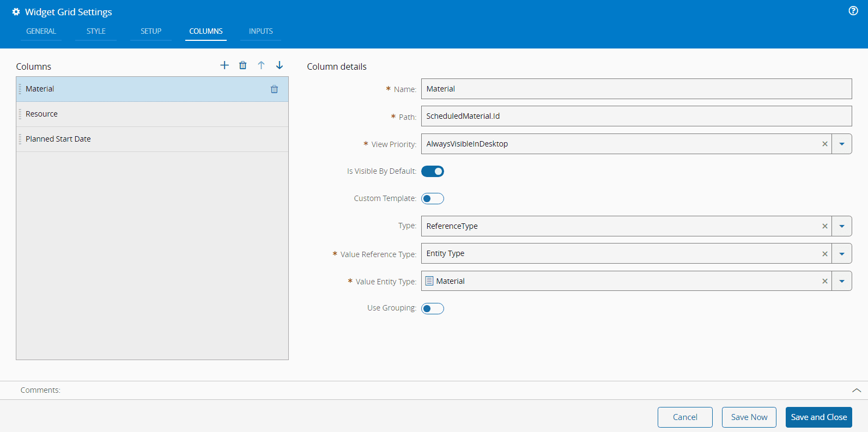The image size is (868, 432).
Task: Expand the Type dropdown list
Action: point(842,226)
